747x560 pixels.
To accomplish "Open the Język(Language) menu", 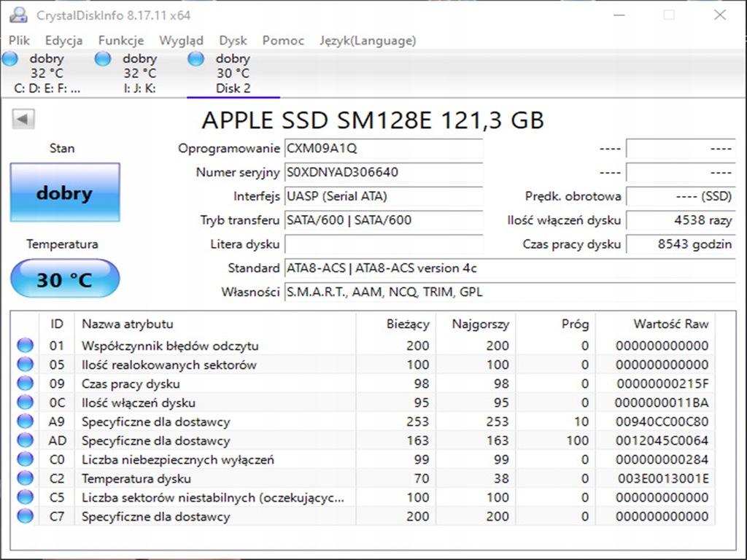I will click(368, 41).
